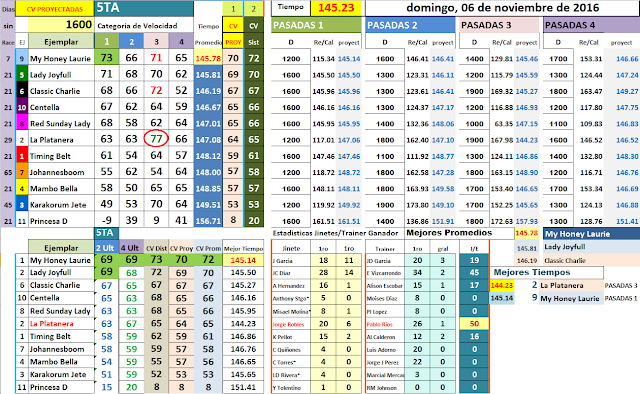Click the 28 wins cell for JC Diaz
The height and width of the screenshot is (394, 640).
click(324, 273)
